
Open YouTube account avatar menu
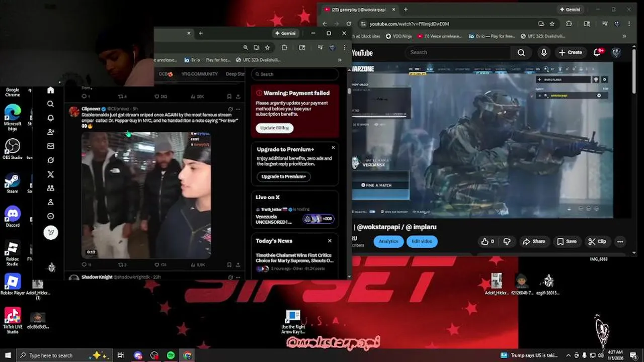pos(616,52)
